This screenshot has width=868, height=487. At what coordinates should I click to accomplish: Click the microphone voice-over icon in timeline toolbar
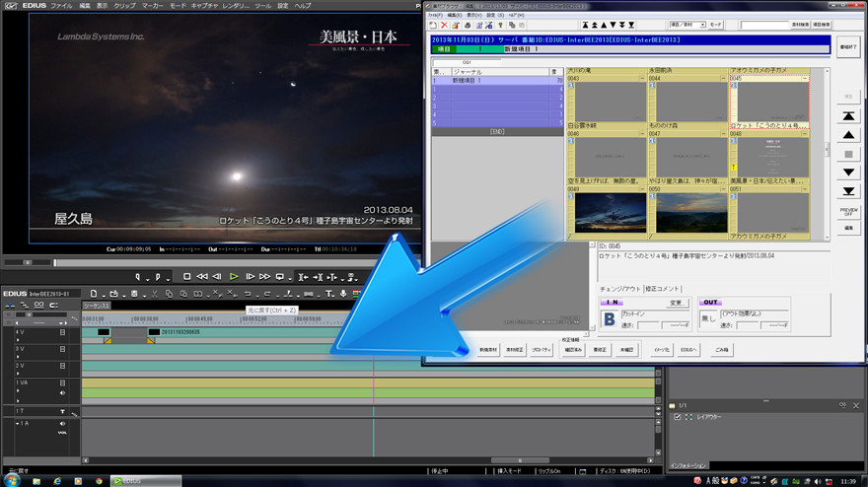343,294
